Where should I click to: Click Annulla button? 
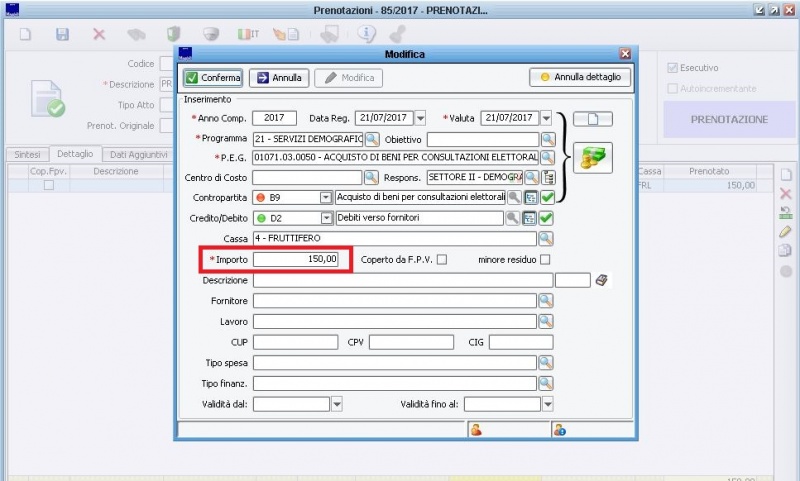pos(279,78)
